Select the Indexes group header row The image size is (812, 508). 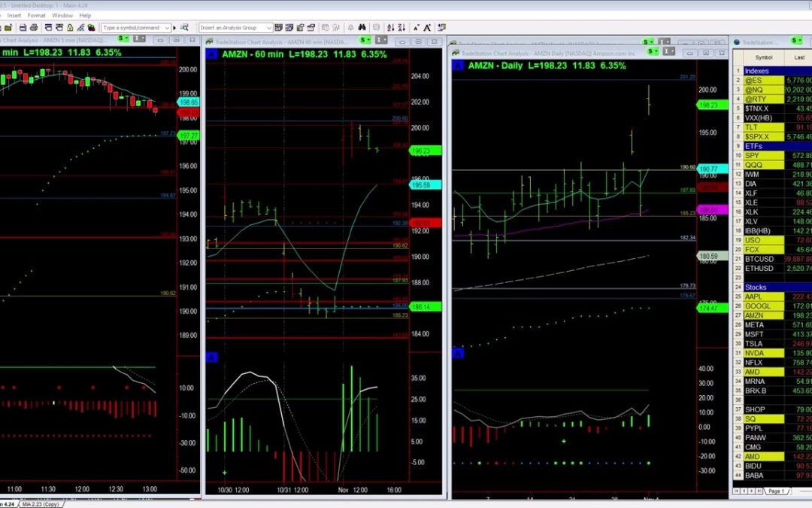point(777,71)
